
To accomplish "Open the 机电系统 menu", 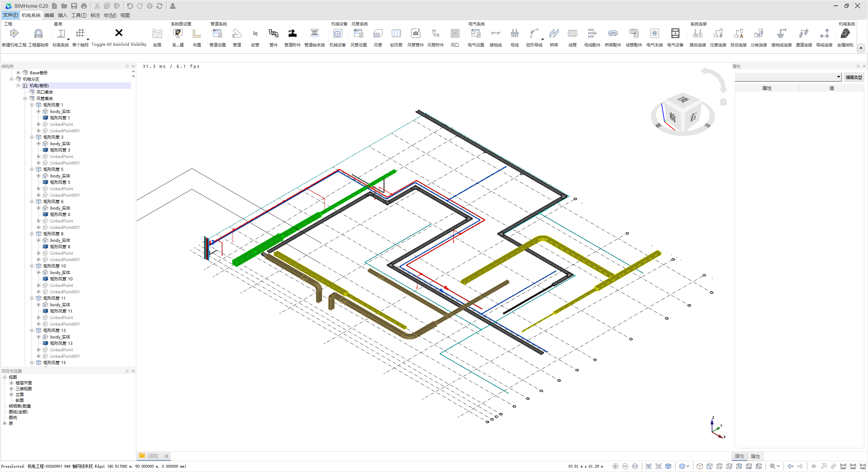I will (x=31, y=15).
